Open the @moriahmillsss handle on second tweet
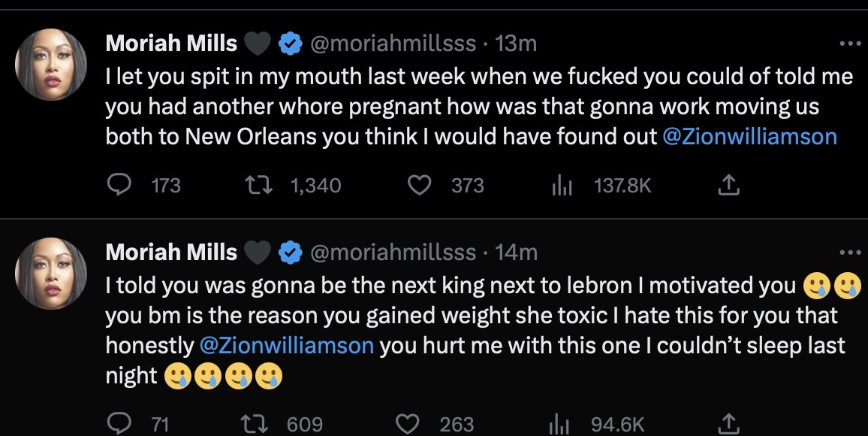 coord(393,253)
